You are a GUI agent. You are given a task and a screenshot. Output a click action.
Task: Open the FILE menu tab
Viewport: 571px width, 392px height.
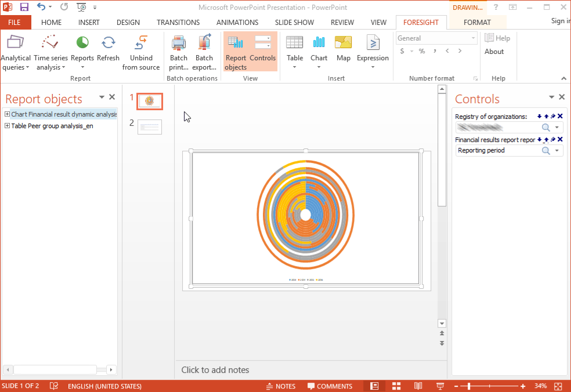click(x=15, y=23)
